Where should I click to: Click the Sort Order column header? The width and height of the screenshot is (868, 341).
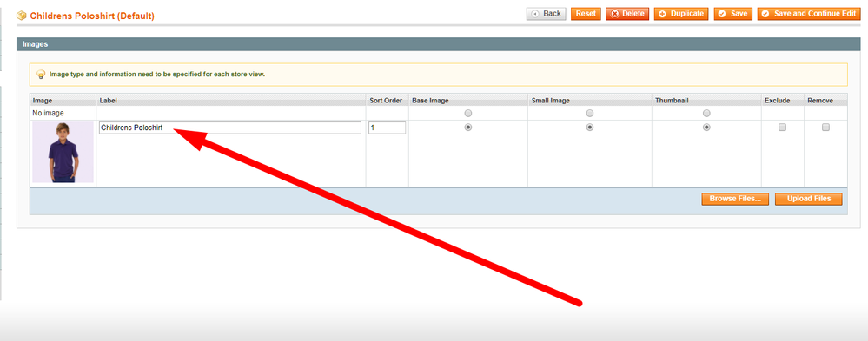tap(386, 101)
